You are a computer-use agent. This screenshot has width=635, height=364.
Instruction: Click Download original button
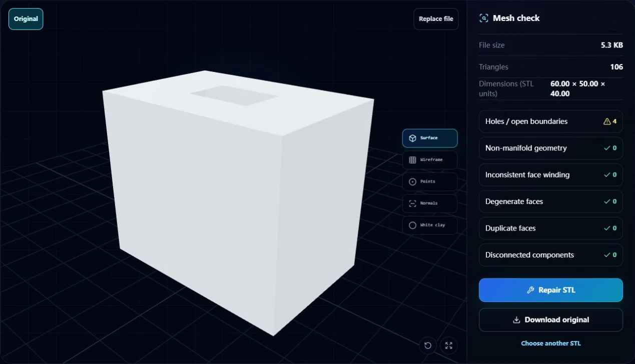(x=551, y=320)
